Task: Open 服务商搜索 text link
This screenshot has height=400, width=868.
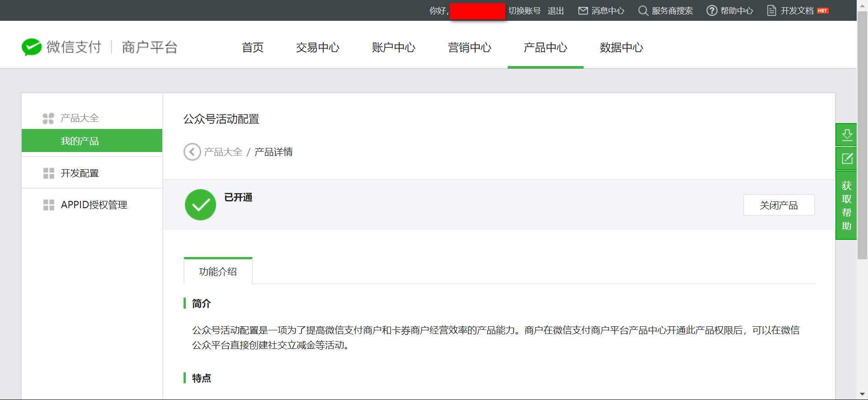Action: [672, 10]
